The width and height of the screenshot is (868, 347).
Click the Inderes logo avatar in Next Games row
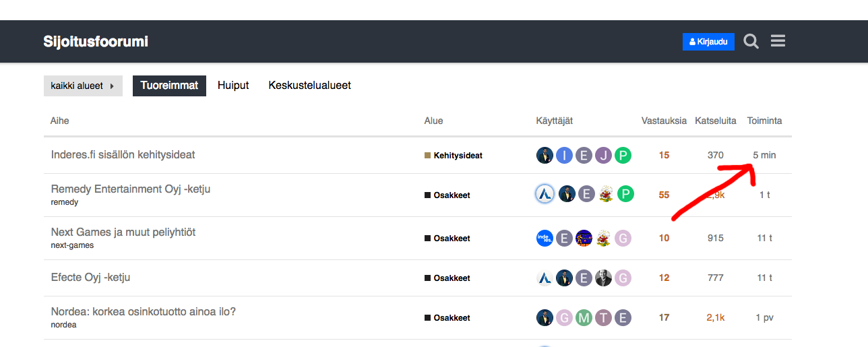click(545, 238)
